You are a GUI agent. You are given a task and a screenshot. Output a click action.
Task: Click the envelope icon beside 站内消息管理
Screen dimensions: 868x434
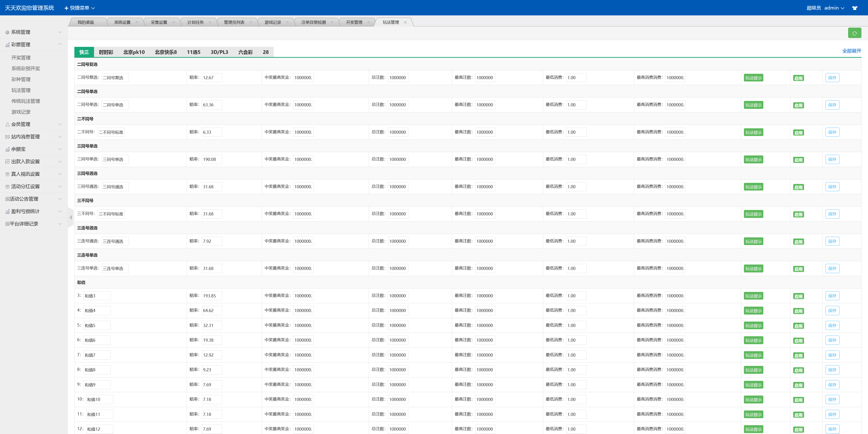click(7, 137)
